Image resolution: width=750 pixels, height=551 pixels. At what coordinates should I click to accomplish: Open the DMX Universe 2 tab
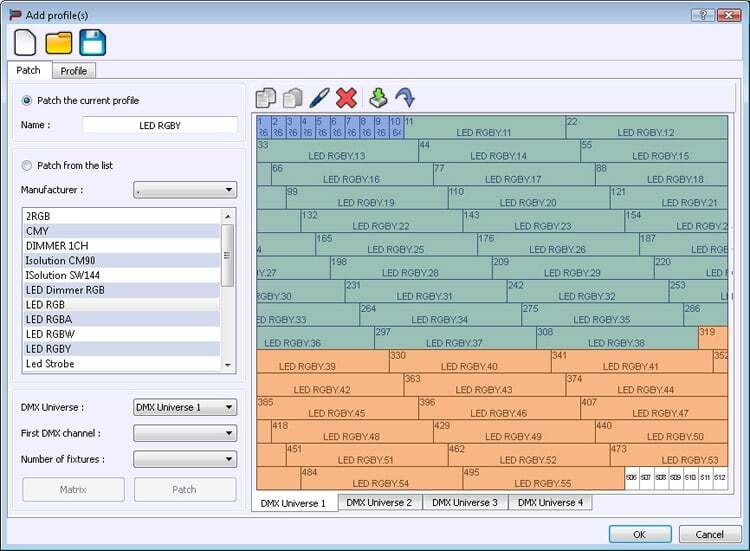(x=379, y=503)
